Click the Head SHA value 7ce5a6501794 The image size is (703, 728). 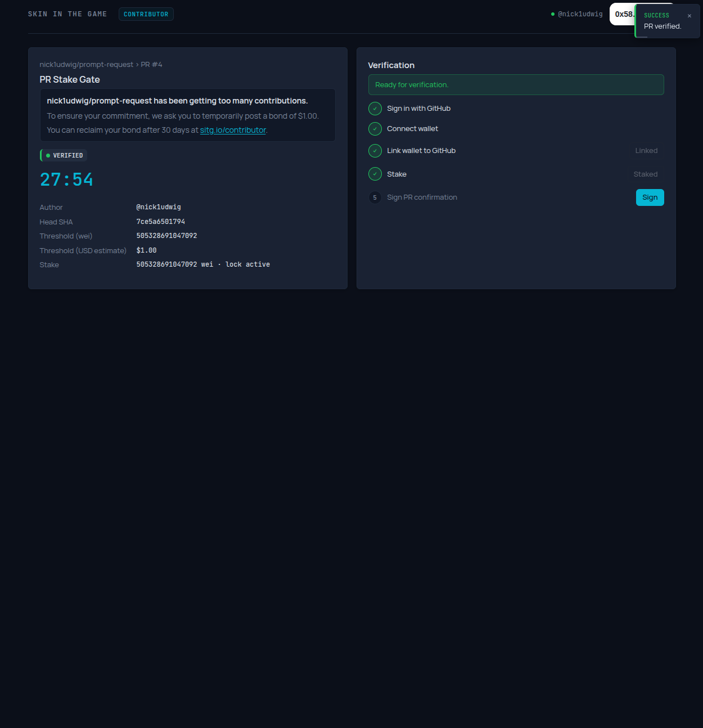[x=160, y=222]
